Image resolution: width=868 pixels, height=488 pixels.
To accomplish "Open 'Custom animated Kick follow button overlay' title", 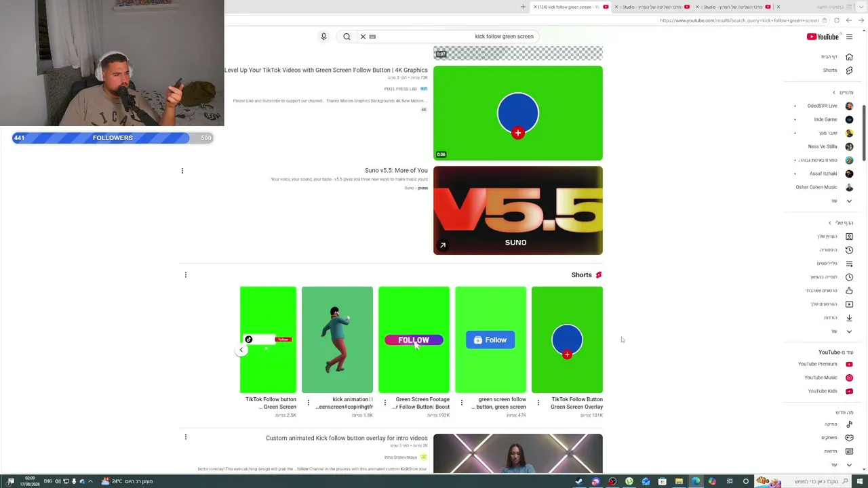I will (x=347, y=439).
